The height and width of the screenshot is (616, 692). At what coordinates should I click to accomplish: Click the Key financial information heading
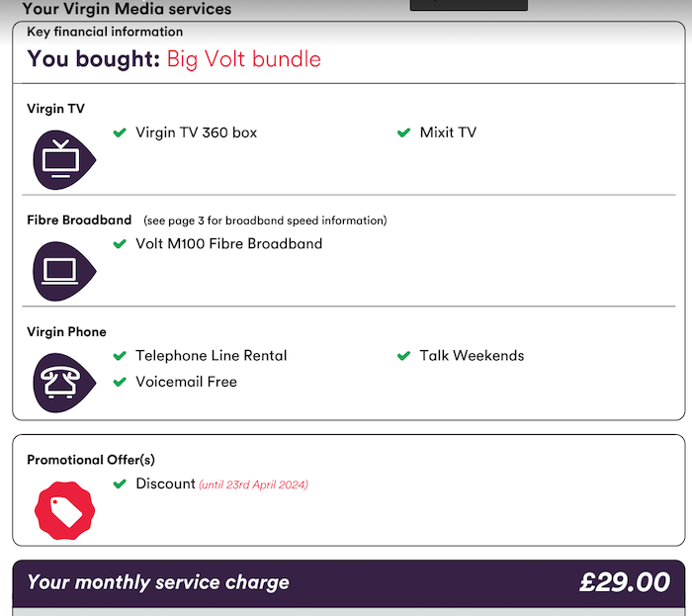105,32
